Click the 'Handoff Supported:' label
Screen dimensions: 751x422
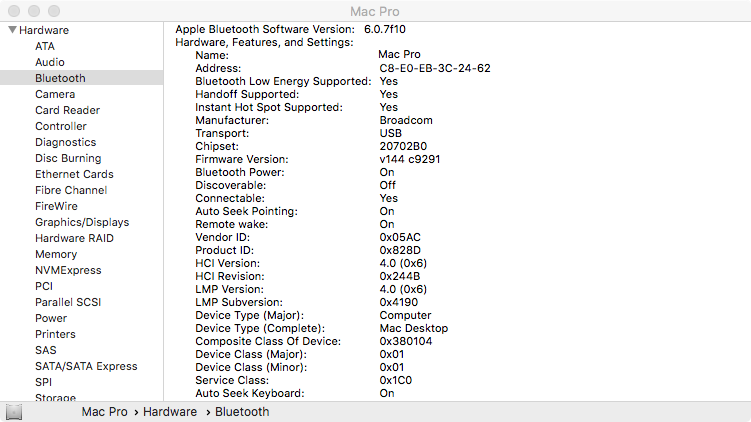[247, 94]
